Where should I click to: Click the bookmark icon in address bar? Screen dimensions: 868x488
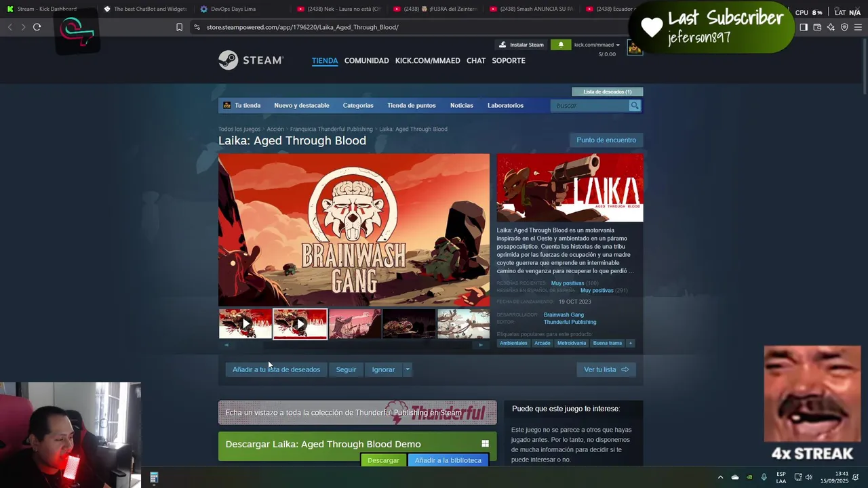[179, 27]
